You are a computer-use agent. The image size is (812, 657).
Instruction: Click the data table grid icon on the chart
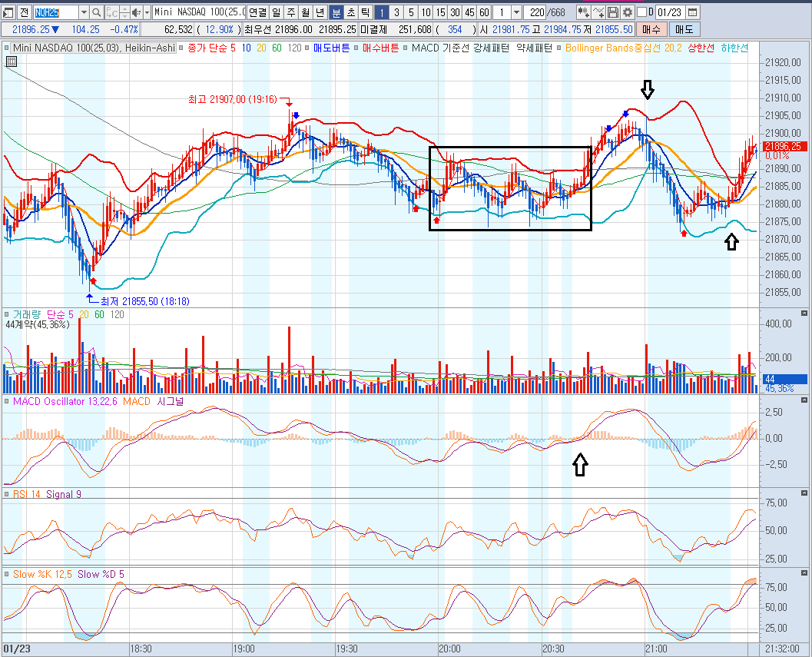(x=12, y=61)
